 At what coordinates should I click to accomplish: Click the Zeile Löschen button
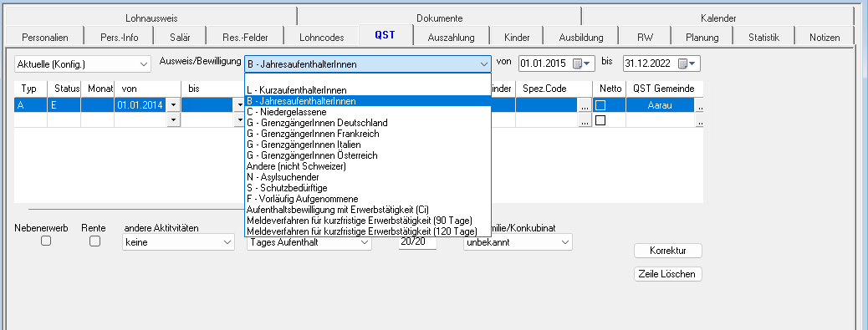668,274
